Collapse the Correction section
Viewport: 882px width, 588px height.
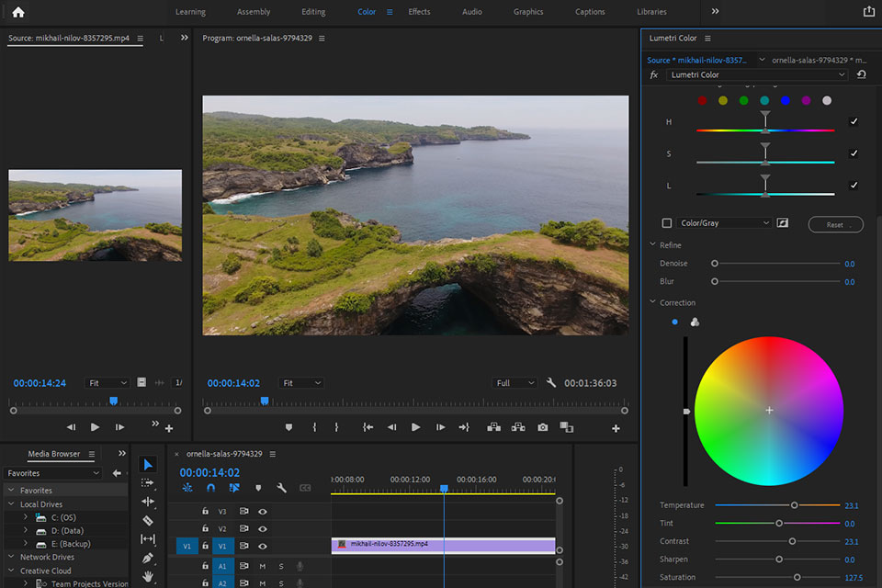(x=652, y=302)
